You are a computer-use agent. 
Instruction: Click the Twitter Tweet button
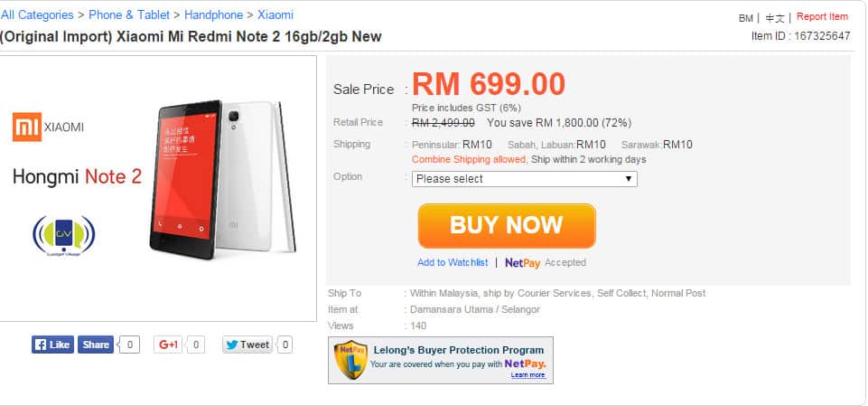(x=247, y=345)
